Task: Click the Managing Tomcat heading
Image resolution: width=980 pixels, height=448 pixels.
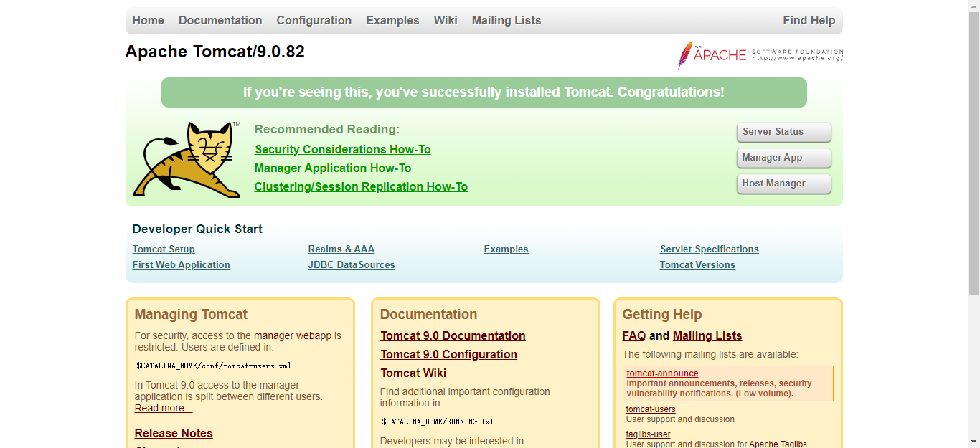Action: 191,314
